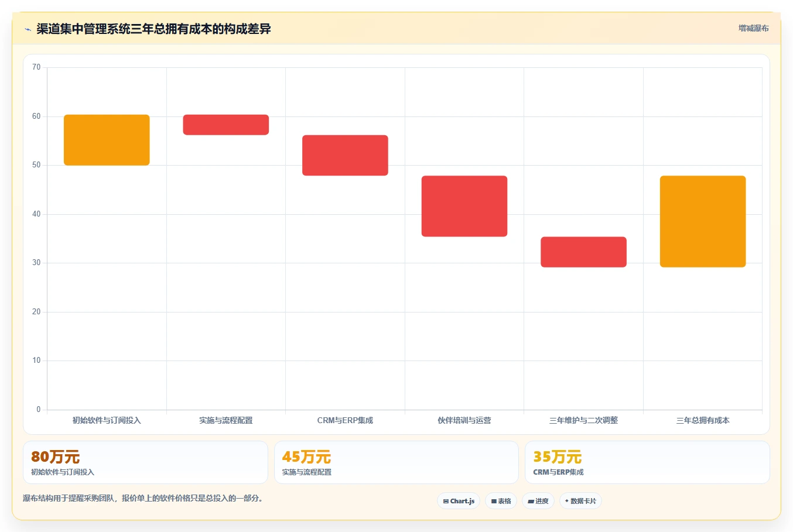Select the red 三年维护与二次调整 bar
Image resolution: width=793 pixels, height=532 pixels.
pos(583,252)
